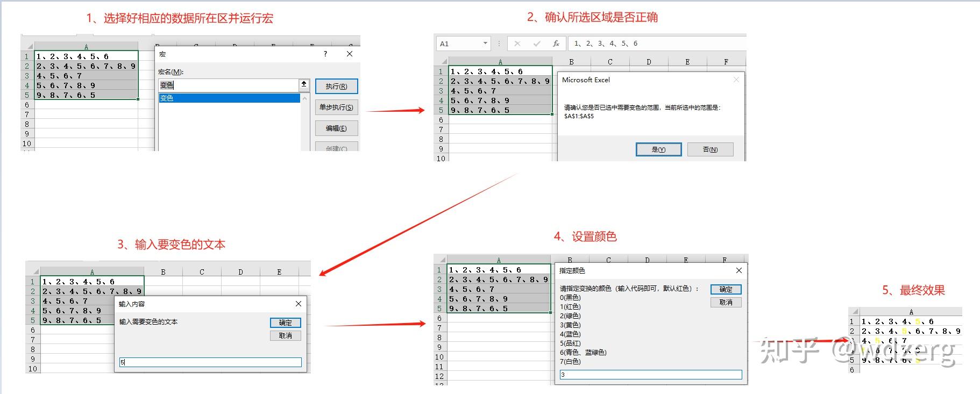The height and width of the screenshot is (394, 980).
Task: Click row header 6 in the 最终效果 sheet
Action: tap(852, 370)
